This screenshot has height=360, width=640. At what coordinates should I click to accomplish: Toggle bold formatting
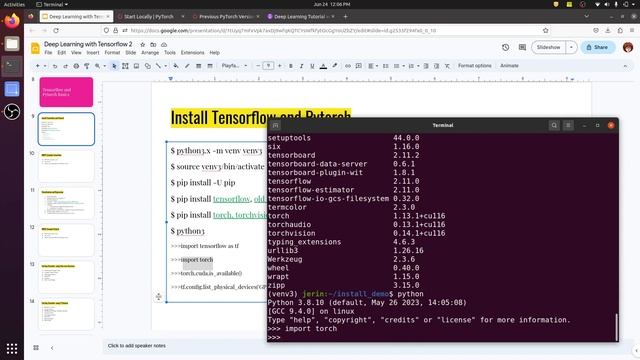[x=291, y=66]
